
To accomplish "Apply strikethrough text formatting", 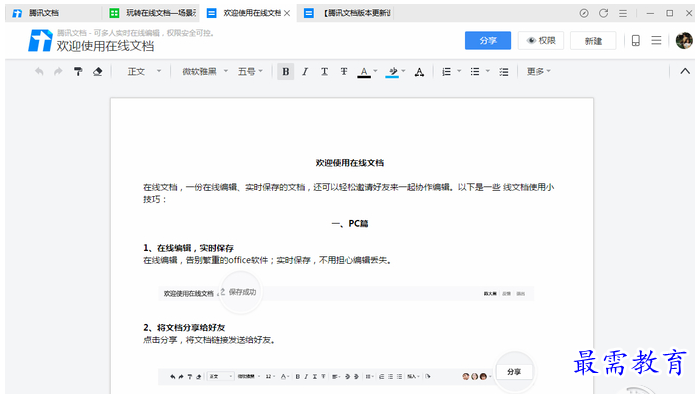I will tap(344, 71).
